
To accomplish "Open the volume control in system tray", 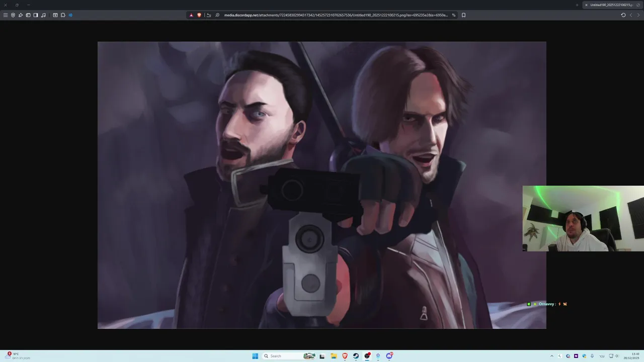I will tap(617, 356).
